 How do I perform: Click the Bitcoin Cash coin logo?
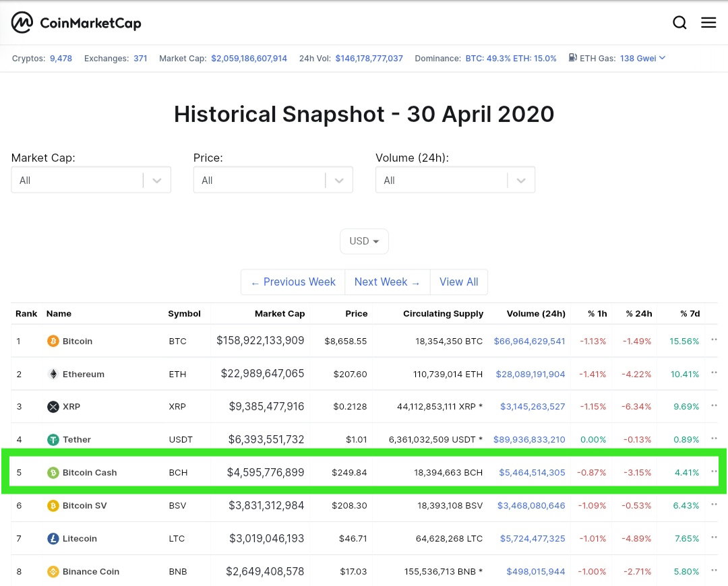pyautogui.click(x=53, y=472)
